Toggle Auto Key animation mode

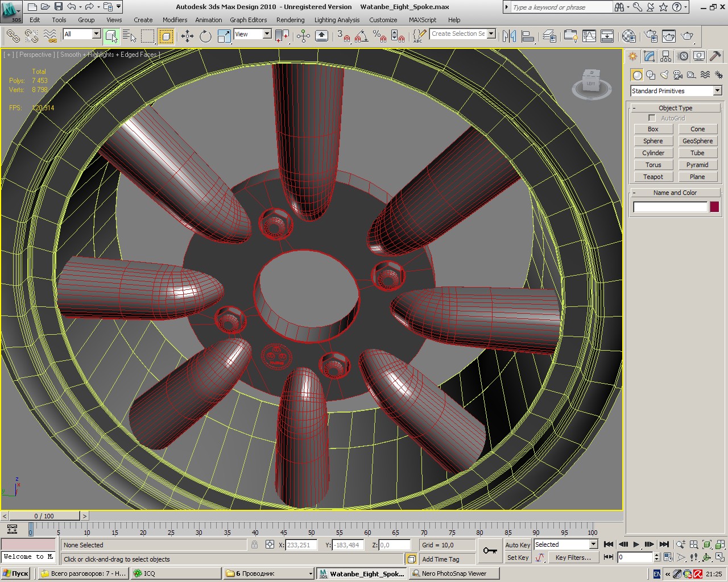[x=517, y=544]
